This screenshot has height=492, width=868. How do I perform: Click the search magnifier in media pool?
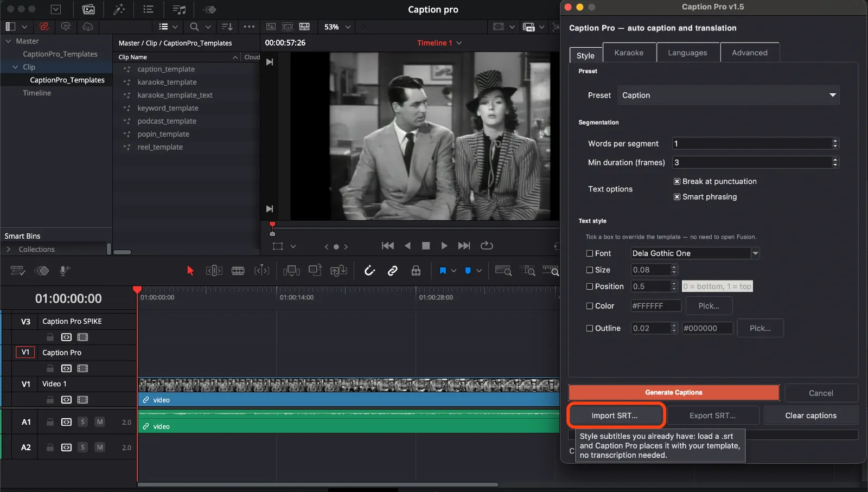click(x=194, y=27)
